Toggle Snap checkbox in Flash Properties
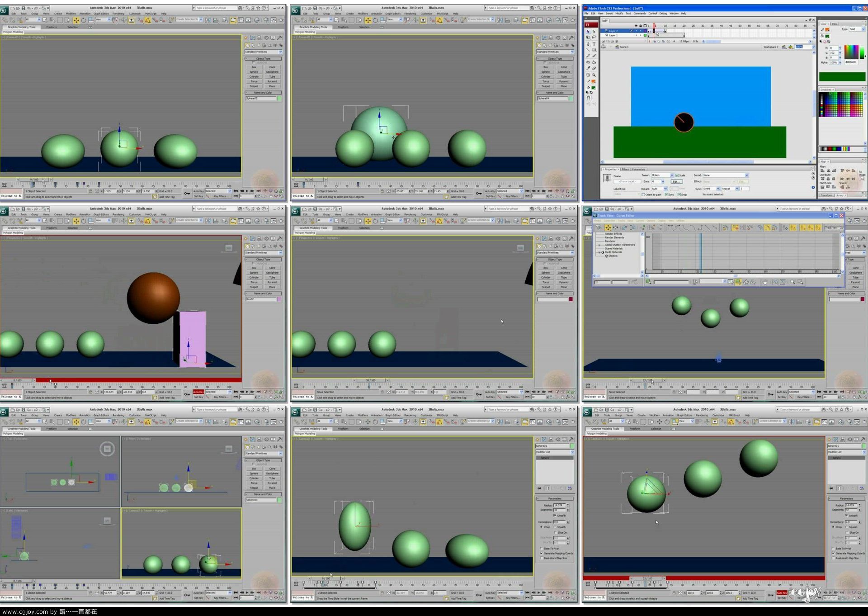 (679, 194)
